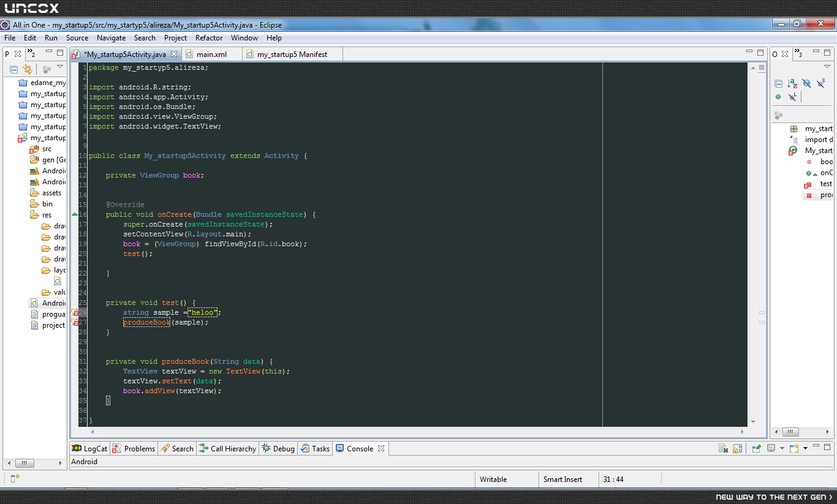Close the Console view tab
The height and width of the screenshot is (504, 837).
381,448
